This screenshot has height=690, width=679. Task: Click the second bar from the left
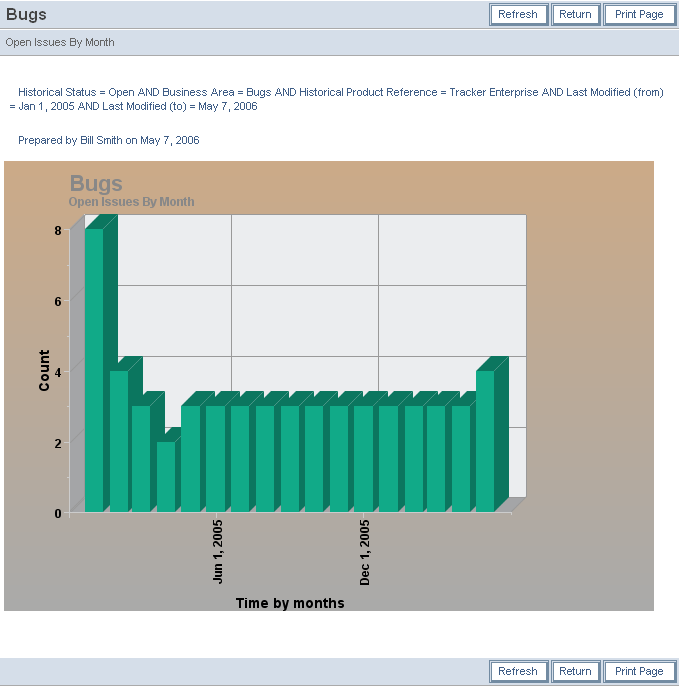pos(118,440)
